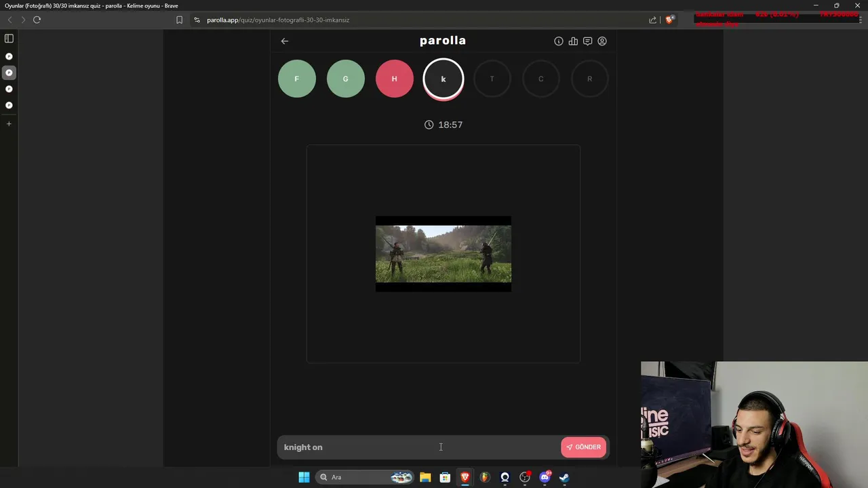Go back with parolla's left arrow
The width and height of the screenshot is (868, 488).
285,41
